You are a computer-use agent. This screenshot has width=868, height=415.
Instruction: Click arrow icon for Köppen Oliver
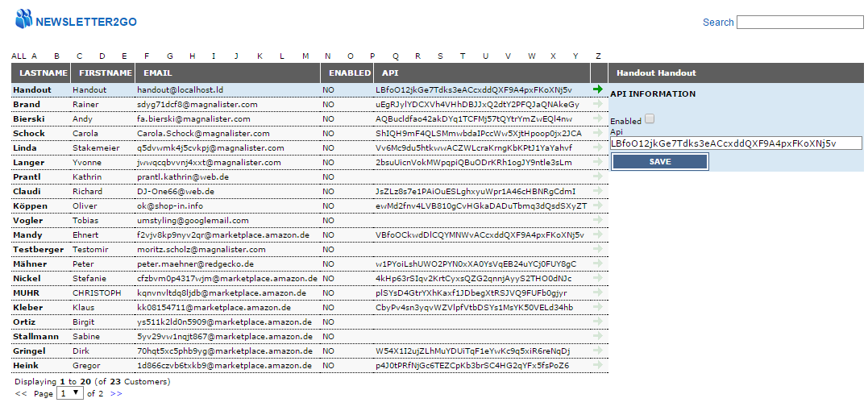(x=597, y=205)
